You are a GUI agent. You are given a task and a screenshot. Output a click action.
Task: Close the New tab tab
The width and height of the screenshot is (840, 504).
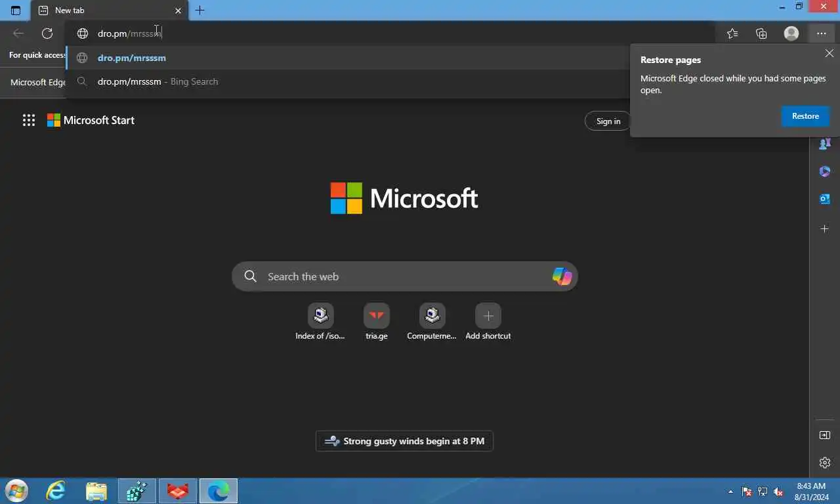pos(178,10)
